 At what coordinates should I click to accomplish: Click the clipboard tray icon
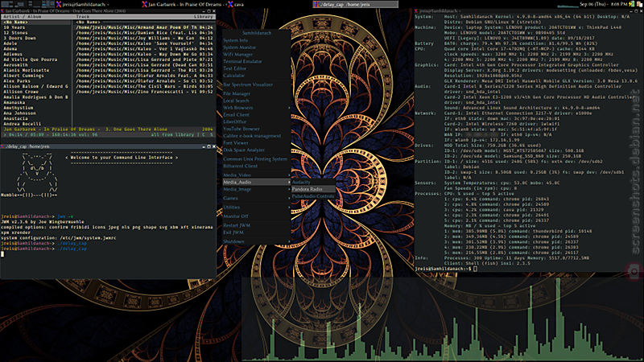tap(639, 4)
